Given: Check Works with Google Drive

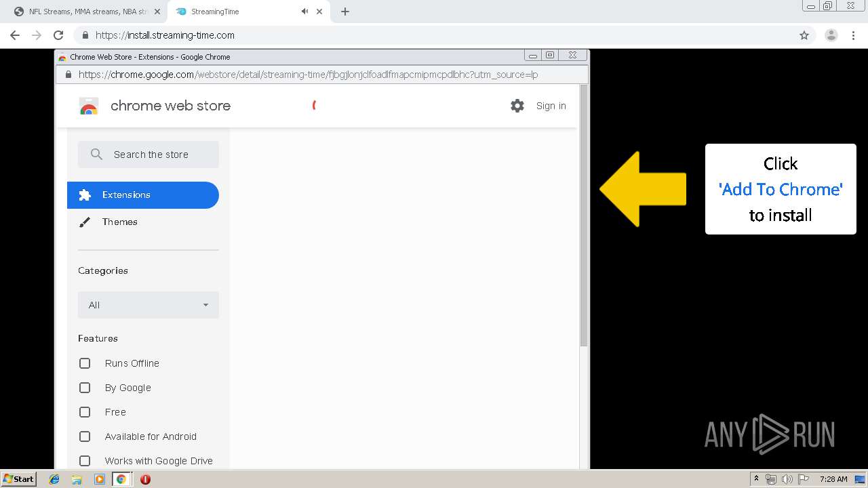Looking at the screenshot, I should click(85, 461).
